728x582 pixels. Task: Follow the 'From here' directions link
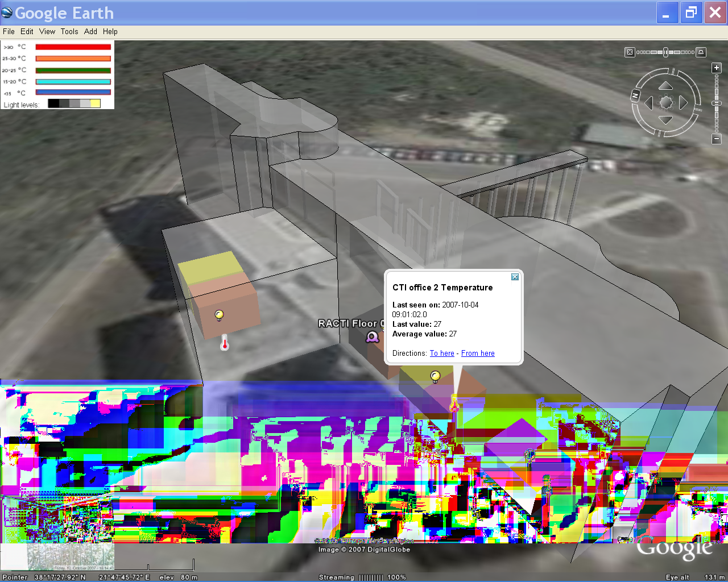(x=478, y=354)
